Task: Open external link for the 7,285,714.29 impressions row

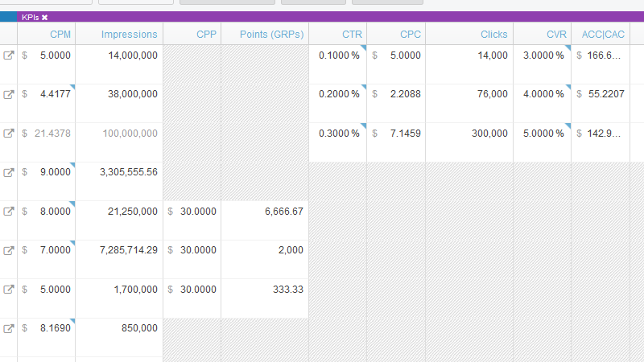Action: 9,250
